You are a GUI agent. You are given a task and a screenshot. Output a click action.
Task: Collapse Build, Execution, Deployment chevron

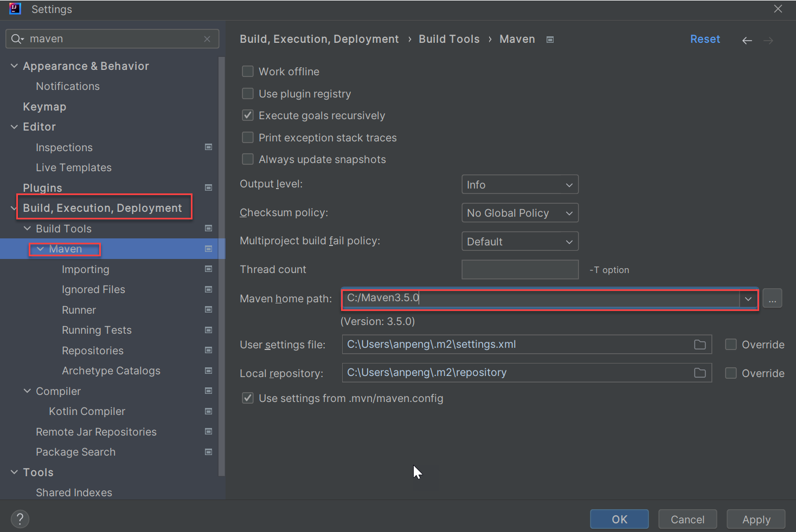point(14,208)
